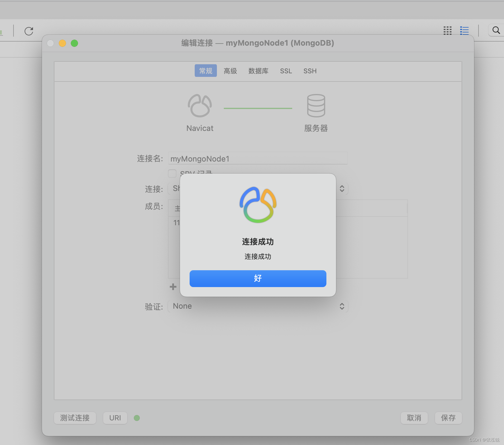The height and width of the screenshot is (445, 504).
Task: Click the colorful Navicat logo in dialog
Action: tap(258, 205)
